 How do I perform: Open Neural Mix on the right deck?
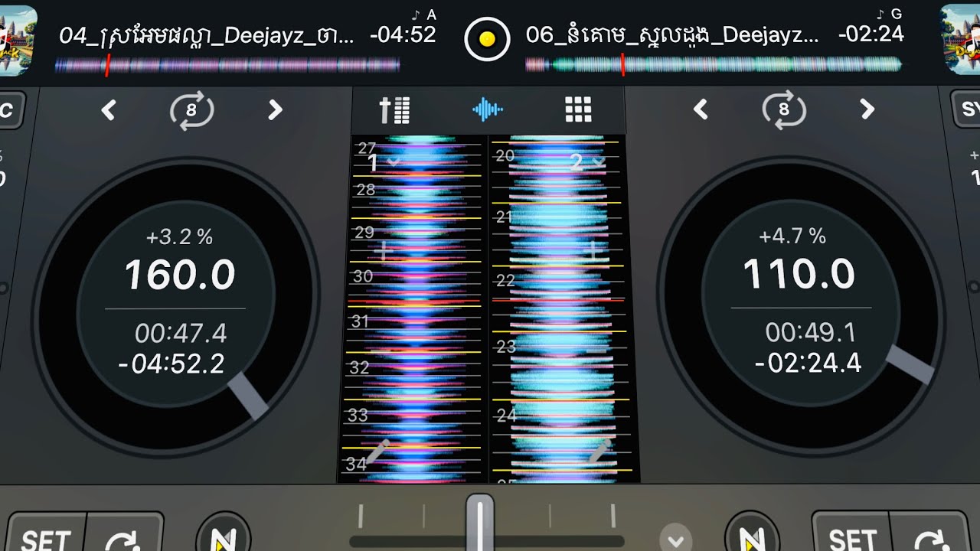[753, 533]
